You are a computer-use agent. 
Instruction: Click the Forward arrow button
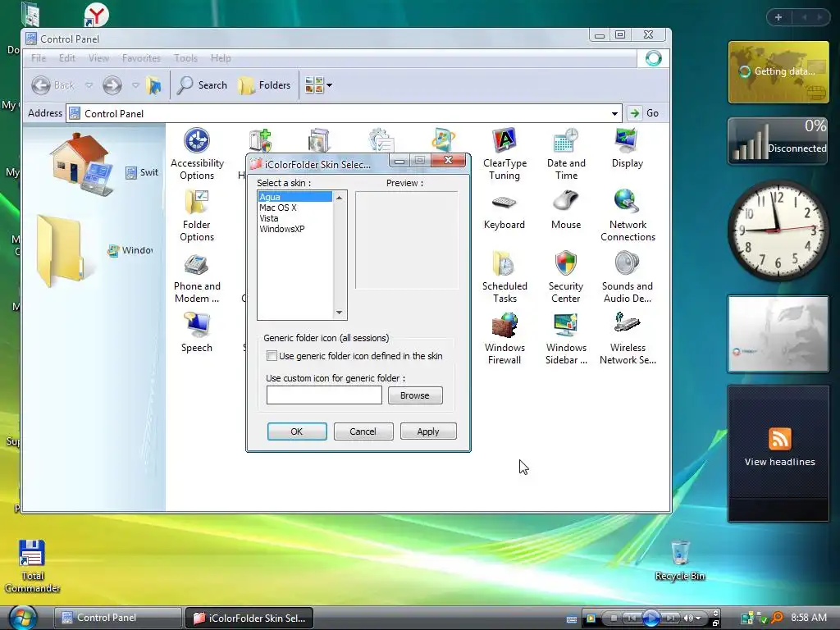click(x=112, y=85)
